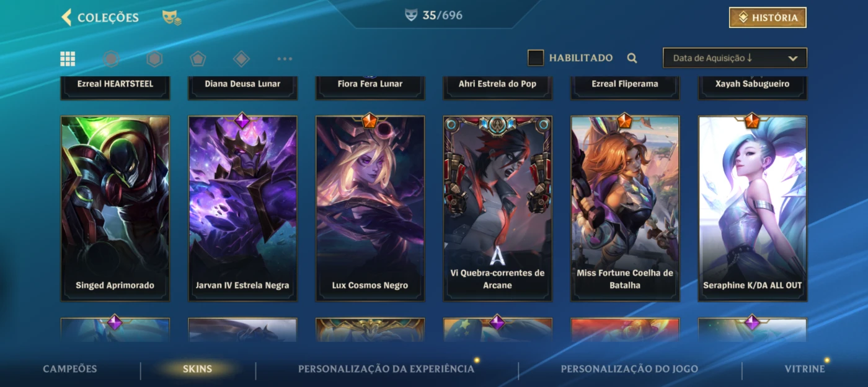
Task: Open the História button
Action: tap(768, 18)
